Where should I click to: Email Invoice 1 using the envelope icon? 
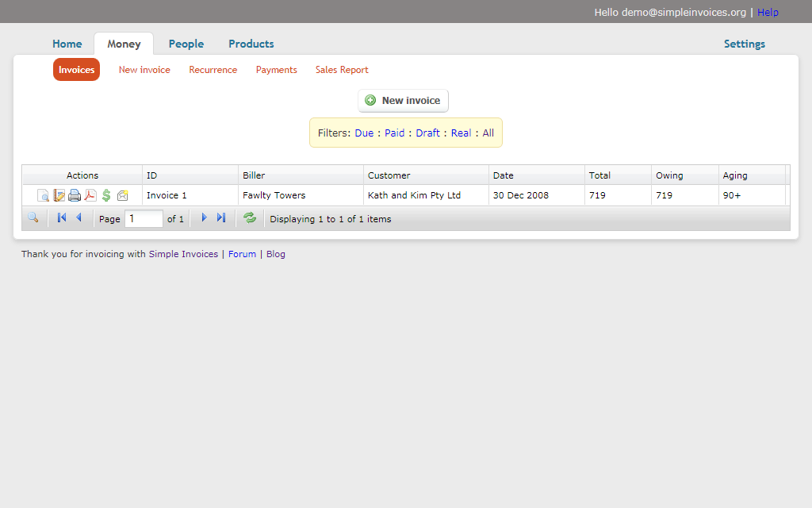[x=122, y=195]
